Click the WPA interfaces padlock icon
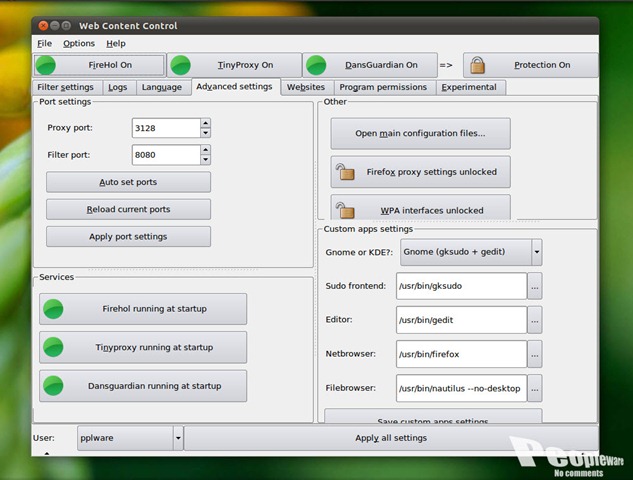 coord(345,210)
